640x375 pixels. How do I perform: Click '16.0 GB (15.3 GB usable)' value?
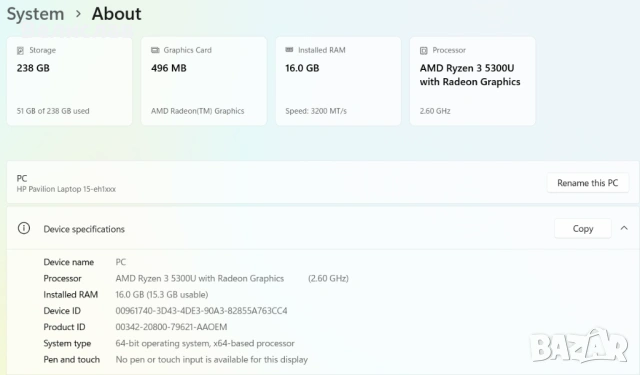(x=162, y=295)
